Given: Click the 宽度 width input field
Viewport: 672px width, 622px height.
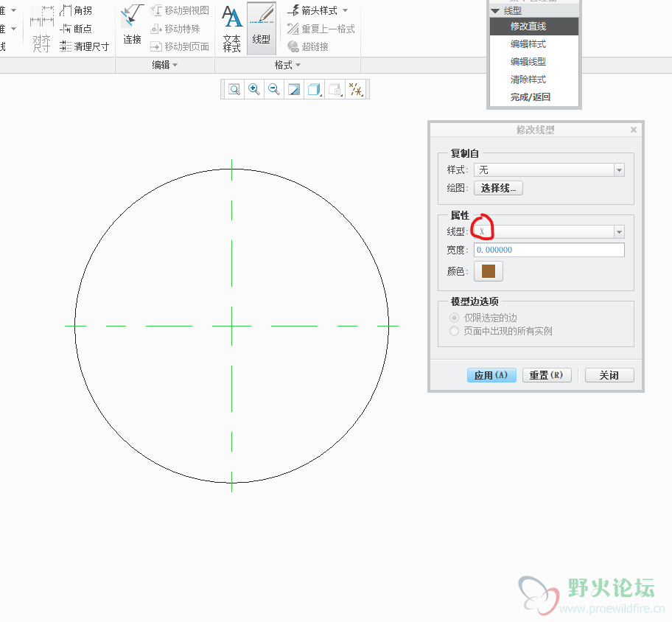Looking at the screenshot, I should pos(549,250).
